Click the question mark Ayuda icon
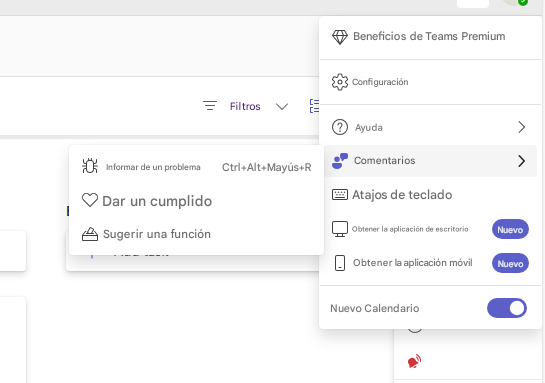Screen dimensions: 545x383 (340, 127)
